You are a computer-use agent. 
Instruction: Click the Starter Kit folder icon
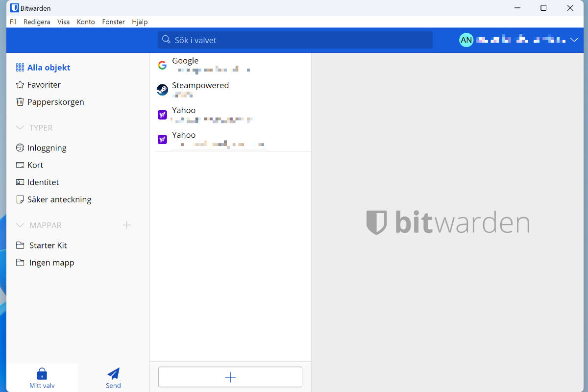click(20, 245)
